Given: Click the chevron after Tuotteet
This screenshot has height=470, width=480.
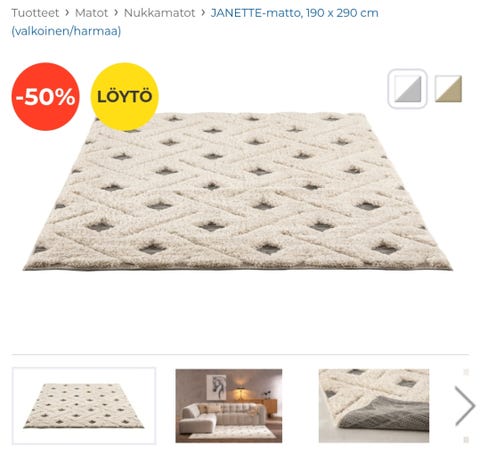Looking at the screenshot, I should click(67, 13).
